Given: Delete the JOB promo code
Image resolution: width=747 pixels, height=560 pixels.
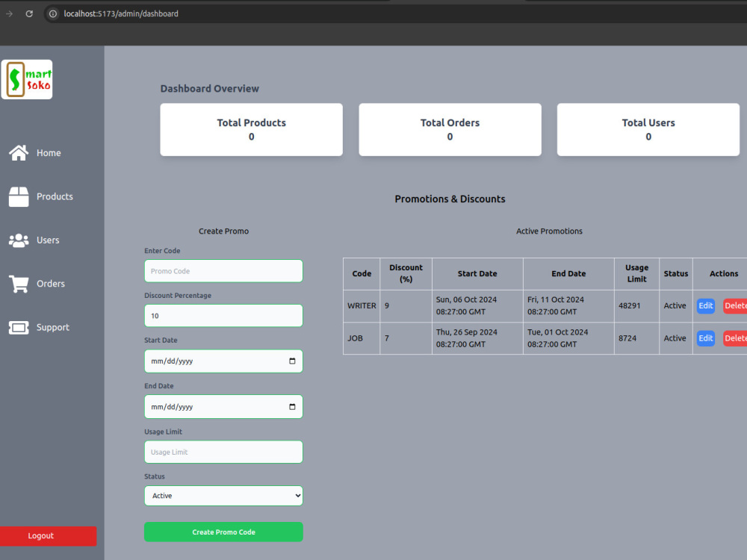Looking at the screenshot, I should click(x=735, y=338).
